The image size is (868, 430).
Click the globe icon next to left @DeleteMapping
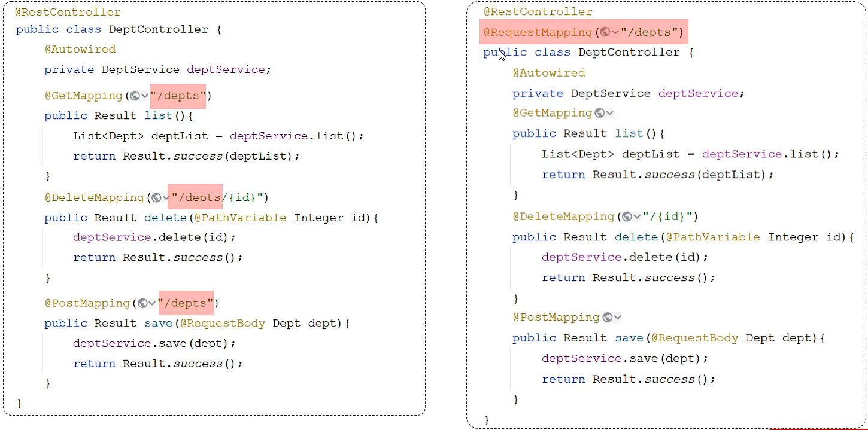pos(155,197)
